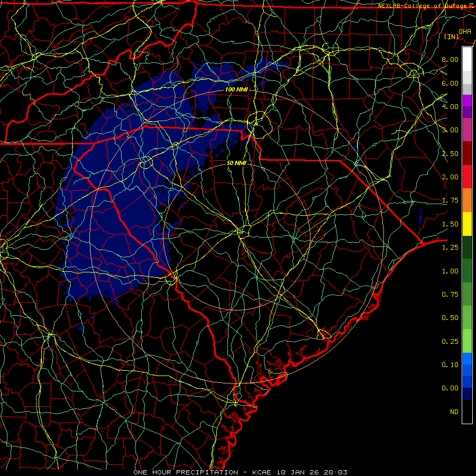Click the '10 JAN 26 20:03' timestamp

[312, 472]
